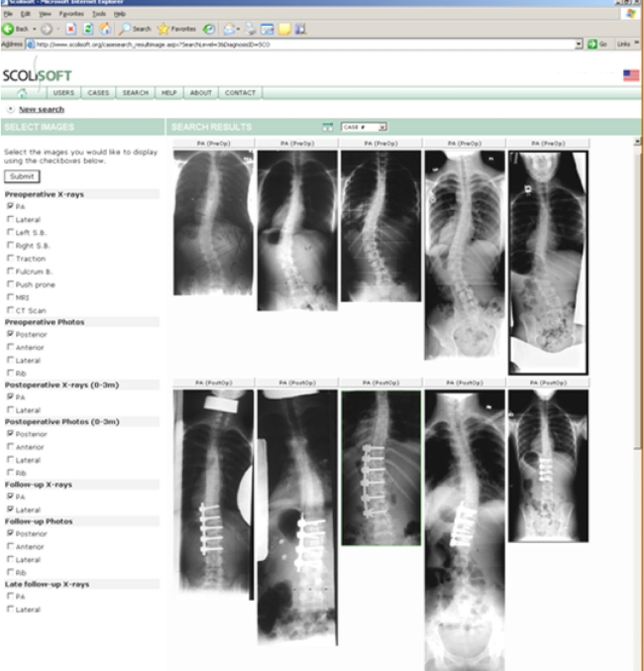This screenshot has width=644, height=671.
Task: Click the Messenger toolbar icon
Action: 301,29
